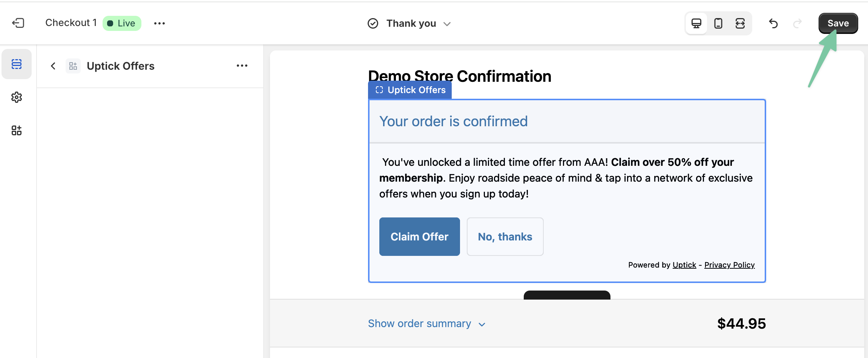The image size is (868, 358).
Task: Open Uptick Offers block options menu
Action: tap(242, 66)
